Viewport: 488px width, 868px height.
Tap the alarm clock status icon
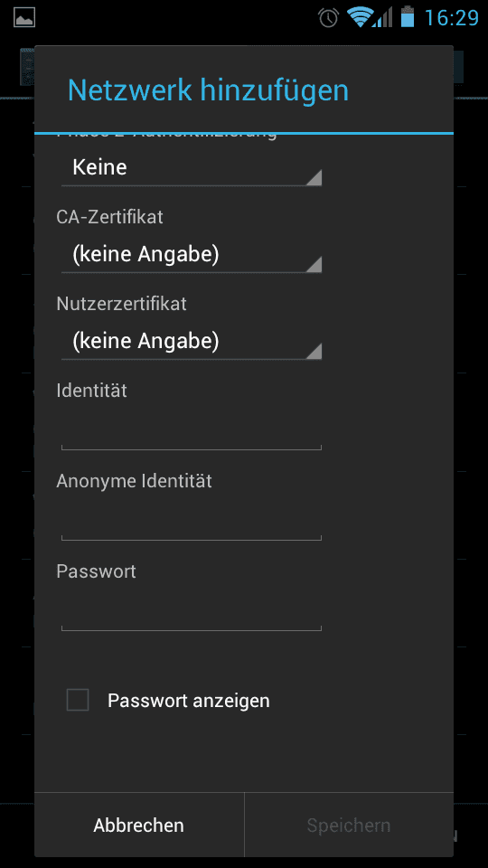click(x=328, y=17)
